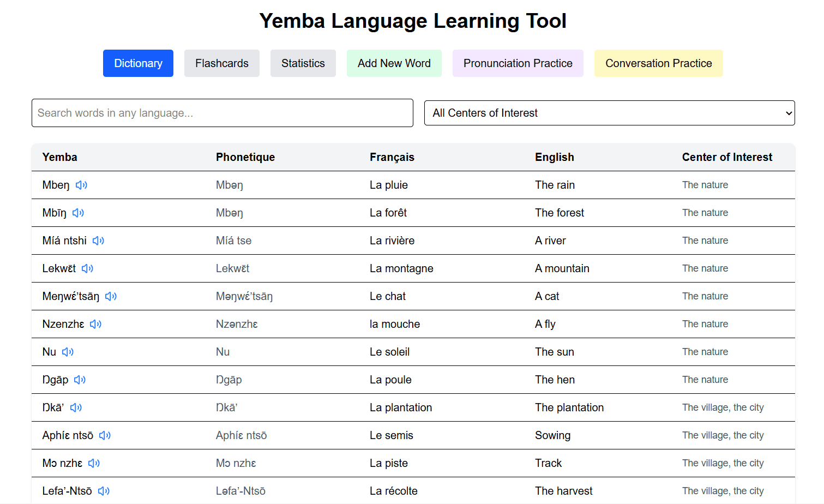Image resolution: width=824 pixels, height=504 pixels.
Task: Focus the word search field
Action: (x=222, y=113)
